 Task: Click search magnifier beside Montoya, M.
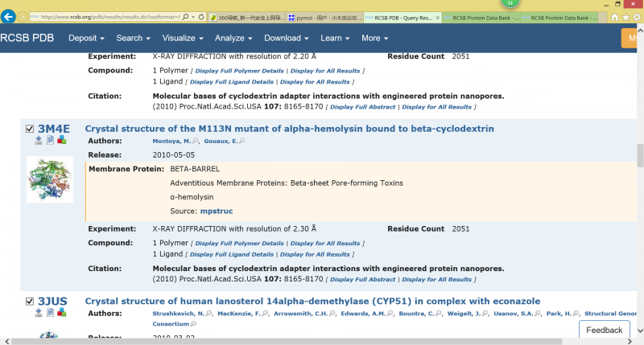pyautogui.click(x=196, y=141)
